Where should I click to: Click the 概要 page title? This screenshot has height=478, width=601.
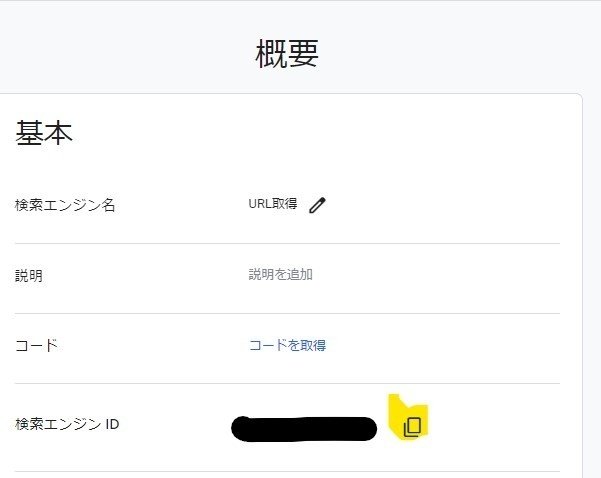click(x=286, y=55)
